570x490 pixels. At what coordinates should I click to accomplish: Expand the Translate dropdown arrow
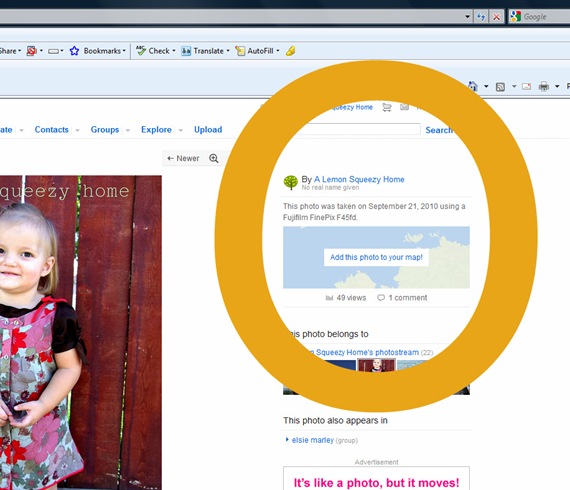point(228,51)
